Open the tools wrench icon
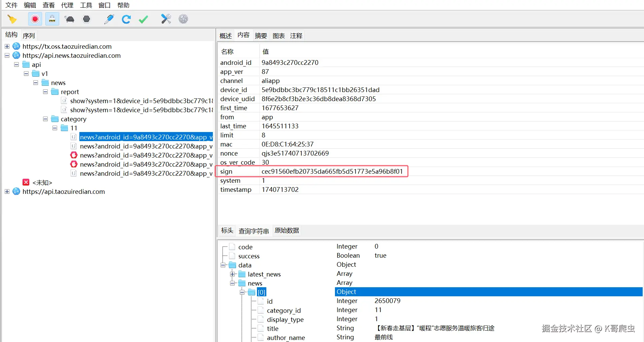This screenshot has height=342, width=644. (166, 19)
